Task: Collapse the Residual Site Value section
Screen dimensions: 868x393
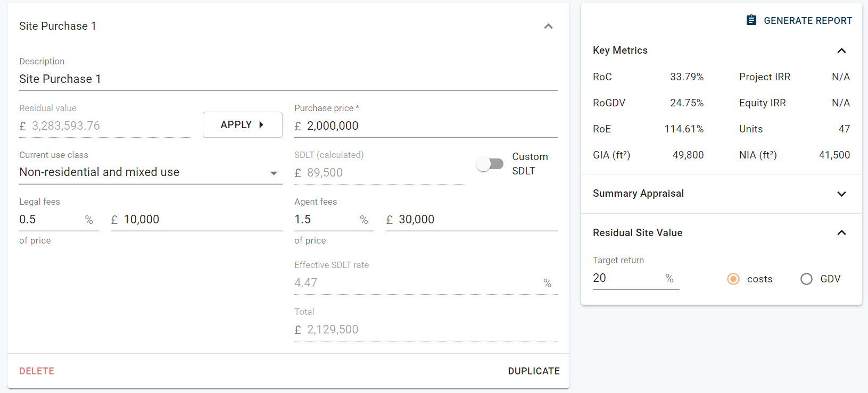Action: point(841,233)
